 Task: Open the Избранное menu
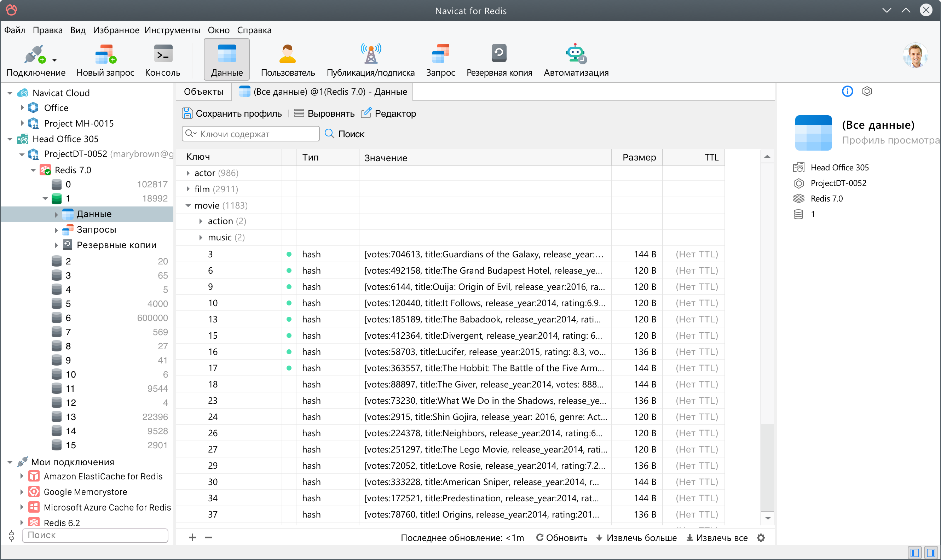pos(116,30)
